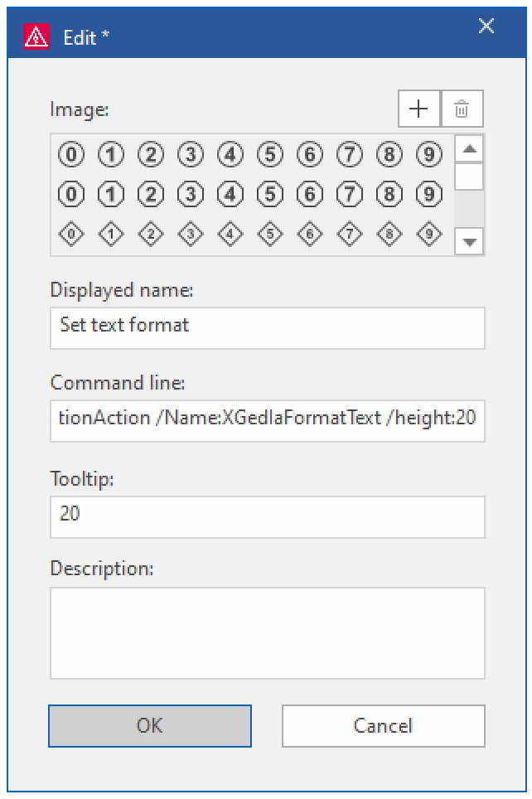This screenshot has height=799, width=532.
Task: Click into the Command line field
Action: pyautogui.click(x=268, y=421)
